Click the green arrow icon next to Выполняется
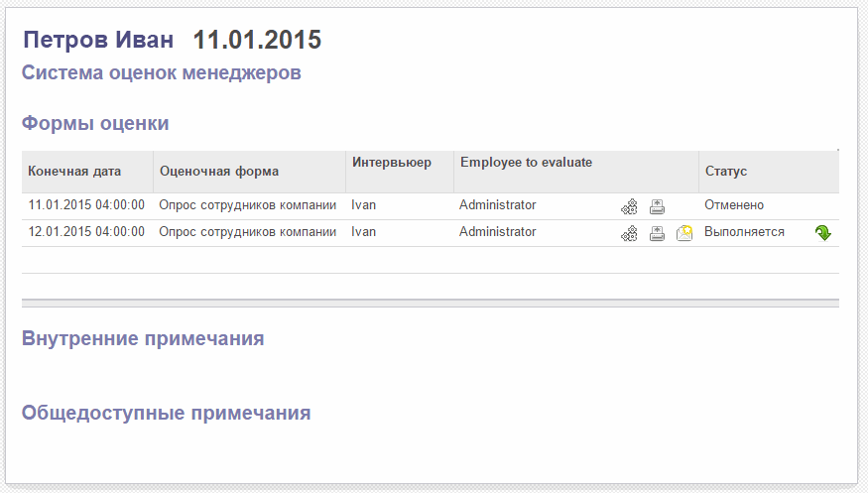The image size is (868, 493). pyautogui.click(x=823, y=233)
